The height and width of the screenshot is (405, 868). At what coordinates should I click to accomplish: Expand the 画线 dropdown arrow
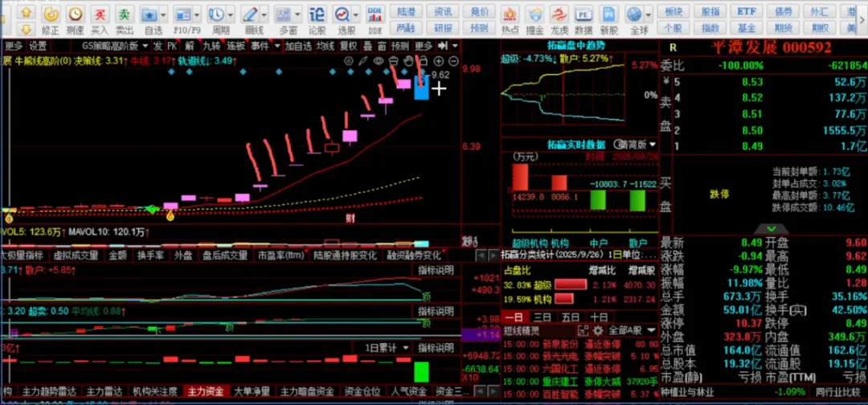point(264,14)
